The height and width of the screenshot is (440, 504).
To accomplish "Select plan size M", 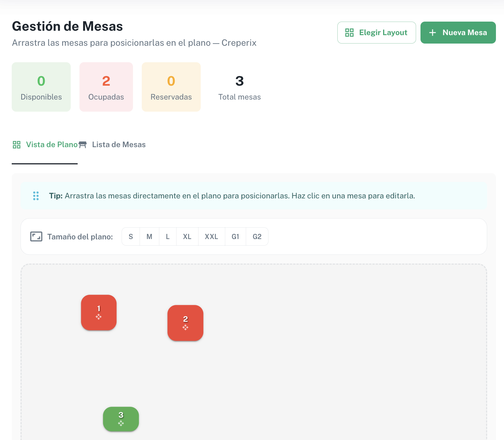I will (149, 236).
